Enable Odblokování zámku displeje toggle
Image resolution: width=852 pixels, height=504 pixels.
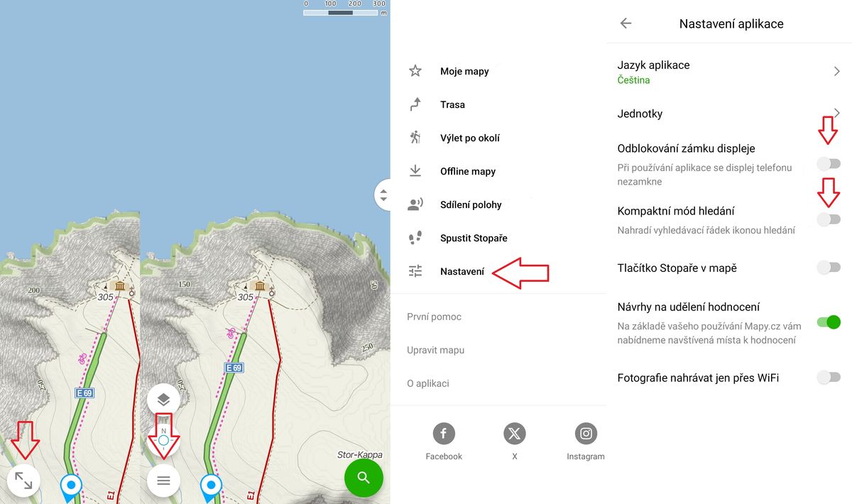(829, 164)
